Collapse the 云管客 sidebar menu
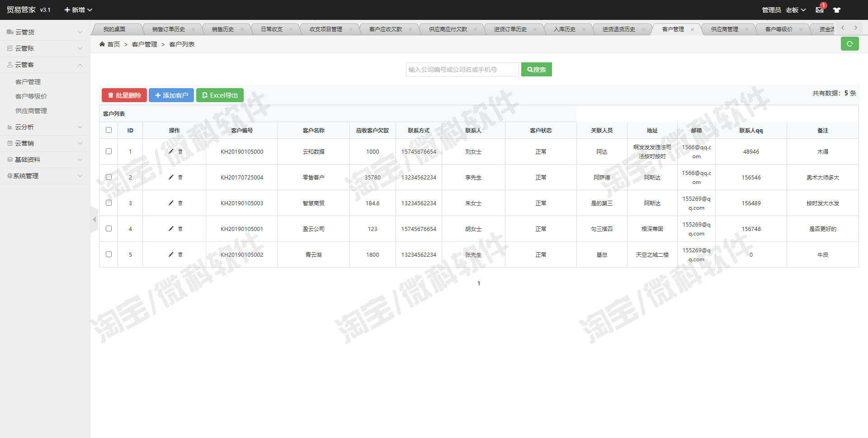This screenshot has width=868, height=438. point(45,65)
